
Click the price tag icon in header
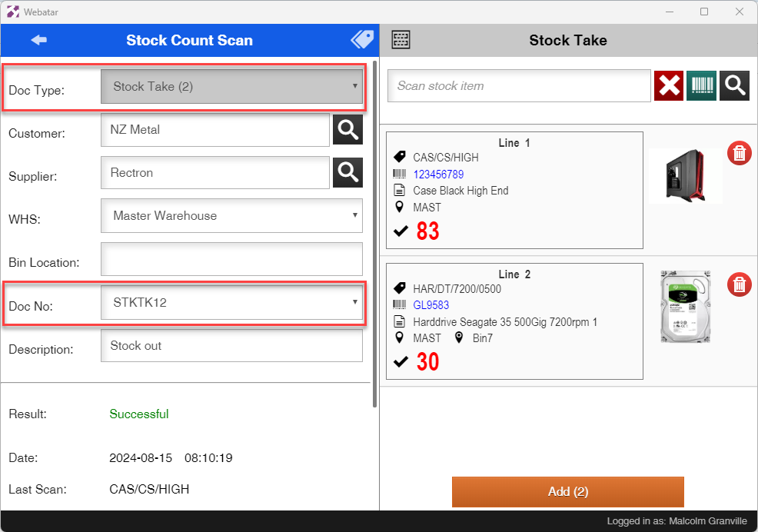(x=361, y=40)
